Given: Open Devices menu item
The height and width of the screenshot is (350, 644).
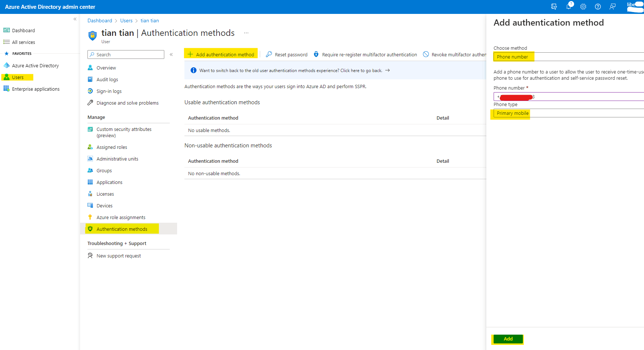Looking at the screenshot, I should click(105, 206).
